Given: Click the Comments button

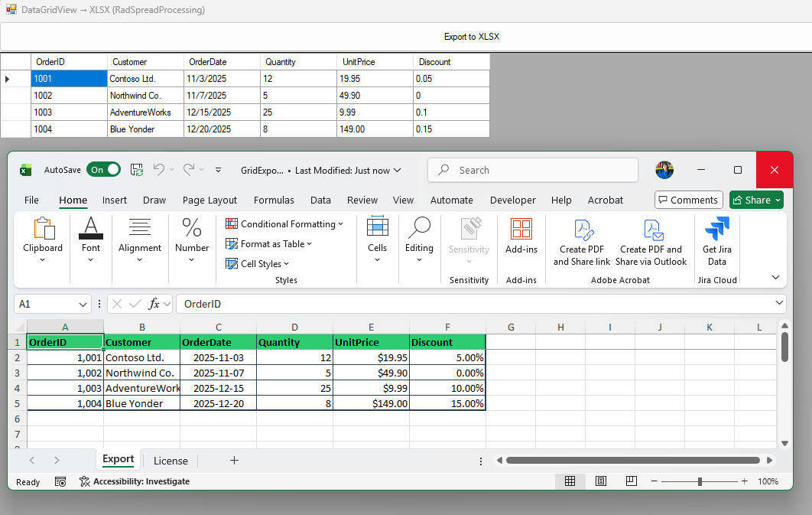Looking at the screenshot, I should (x=689, y=200).
